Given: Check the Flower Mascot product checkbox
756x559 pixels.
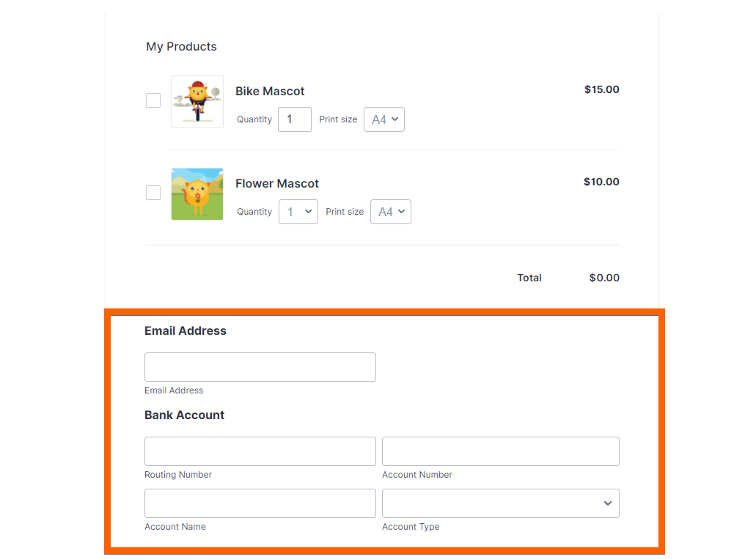Looking at the screenshot, I should tap(153, 193).
